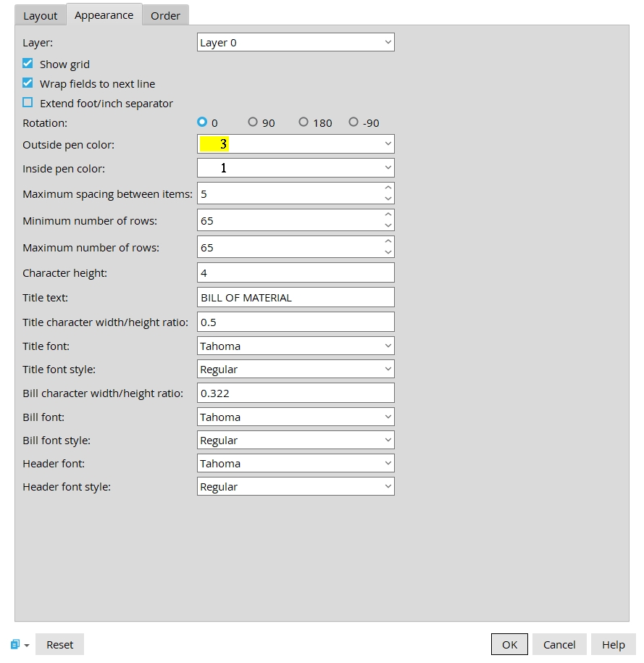The height and width of the screenshot is (663, 644).
Task: Decrease the Minimum number of rows value
Action: pos(388,226)
